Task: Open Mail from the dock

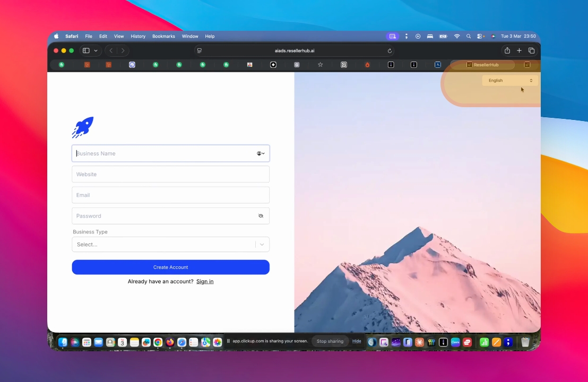Action: pyautogui.click(x=98, y=342)
